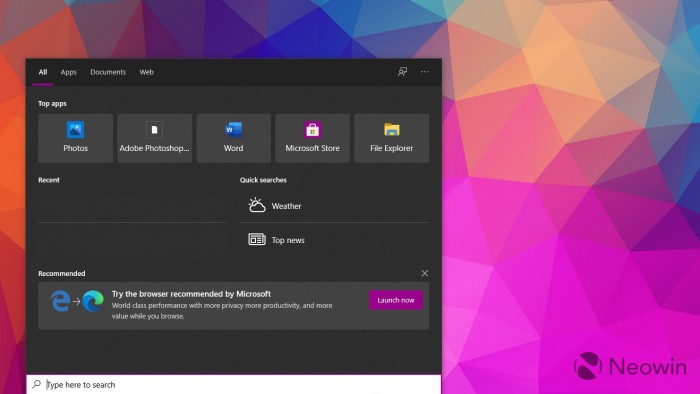The image size is (700, 394).
Task: Click the feedback person icon
Action: tap(402, 72)
